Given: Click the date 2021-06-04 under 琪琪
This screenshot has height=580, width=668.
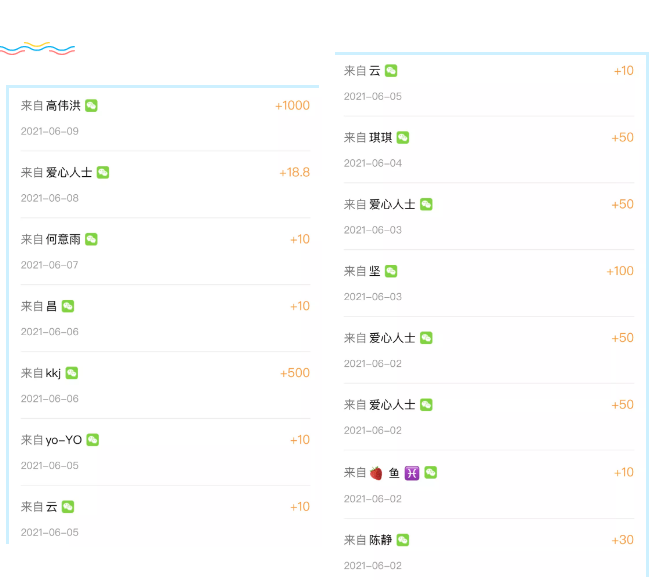Looking at the screenshot, I should pos(373,164).
